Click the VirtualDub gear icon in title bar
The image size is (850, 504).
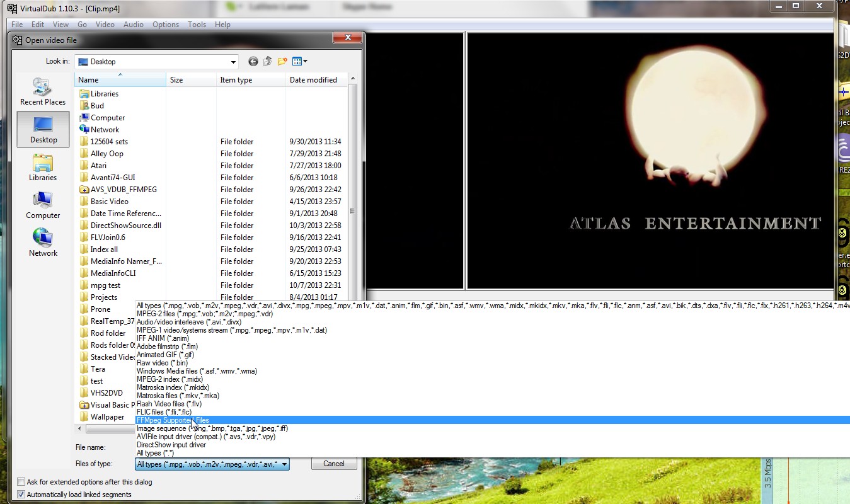11,8
